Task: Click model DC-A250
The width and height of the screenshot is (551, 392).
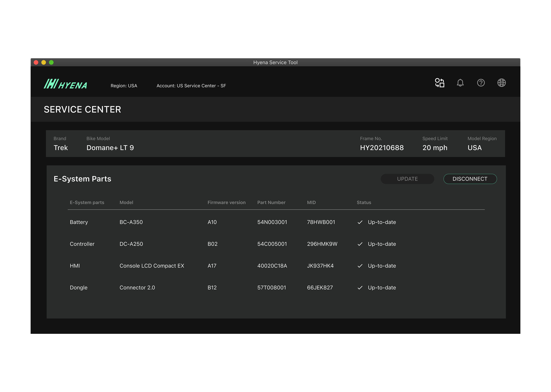Action: [x=131, y=244]
